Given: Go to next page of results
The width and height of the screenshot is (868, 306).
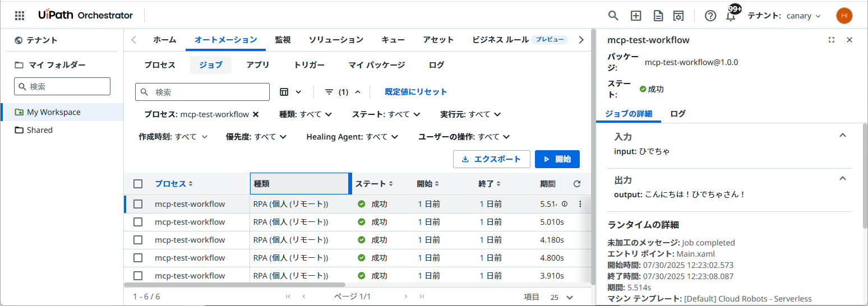Looking at the screenshot, I should click(406, 297).
